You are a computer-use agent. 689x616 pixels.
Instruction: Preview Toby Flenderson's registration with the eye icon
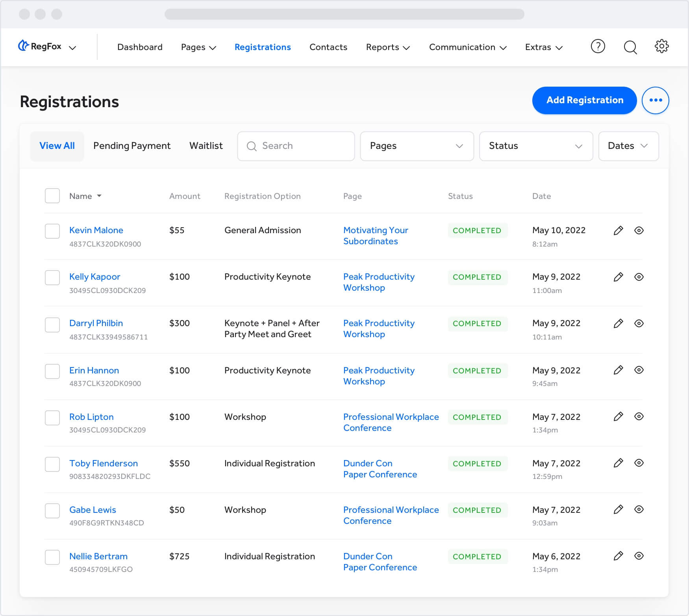639,464
